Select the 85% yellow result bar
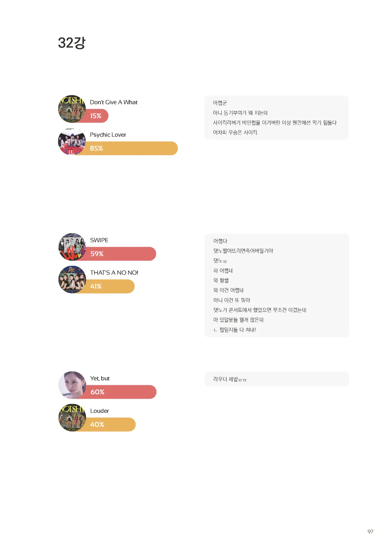392x553 pixels. pos(132,149)
